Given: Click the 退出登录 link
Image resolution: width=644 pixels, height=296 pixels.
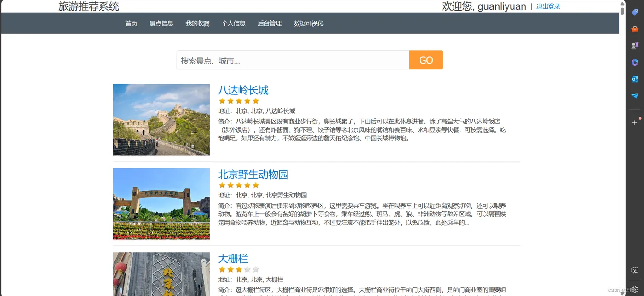Looking at the screenshot, I should 548,6.
